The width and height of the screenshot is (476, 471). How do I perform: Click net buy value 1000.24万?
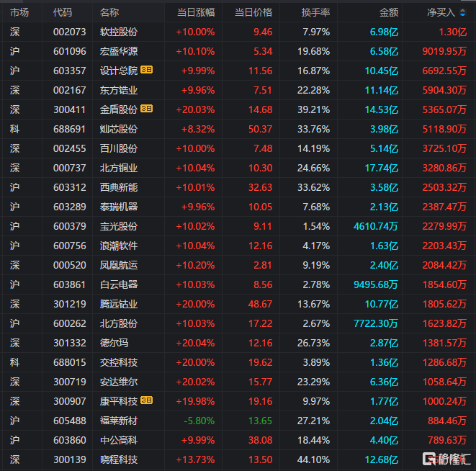[444, 401]
